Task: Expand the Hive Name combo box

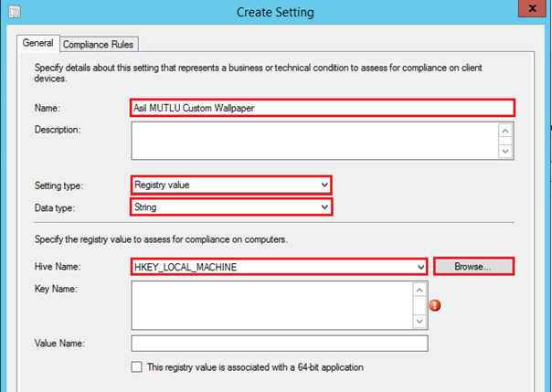Action: click(421, 267)
